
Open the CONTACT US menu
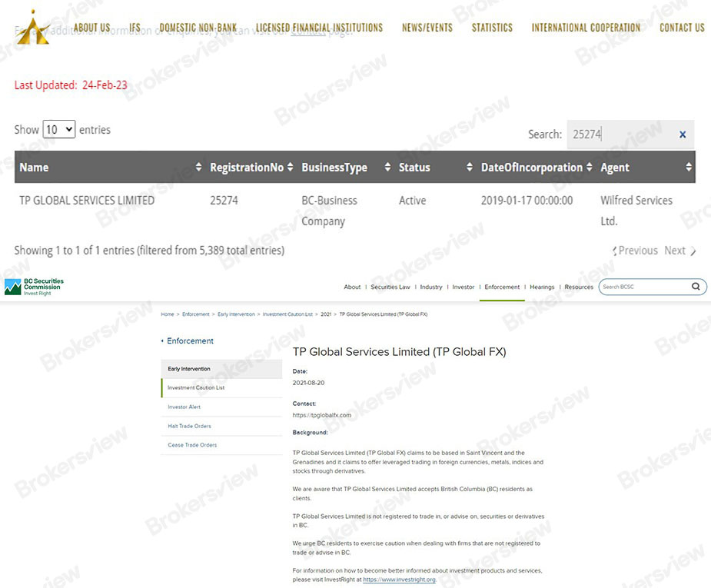click(682, 28)
